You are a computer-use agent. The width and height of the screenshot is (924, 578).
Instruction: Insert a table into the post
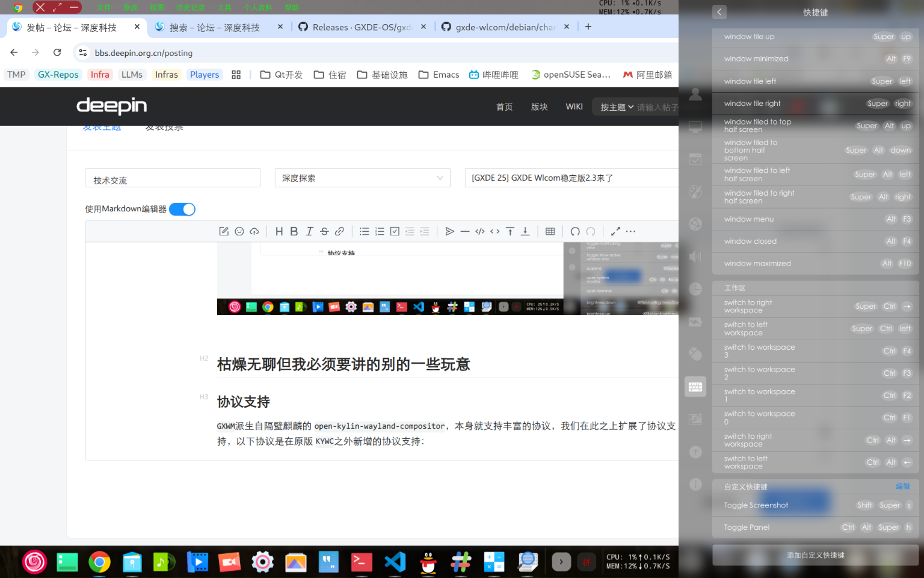(x=550, y=231)
